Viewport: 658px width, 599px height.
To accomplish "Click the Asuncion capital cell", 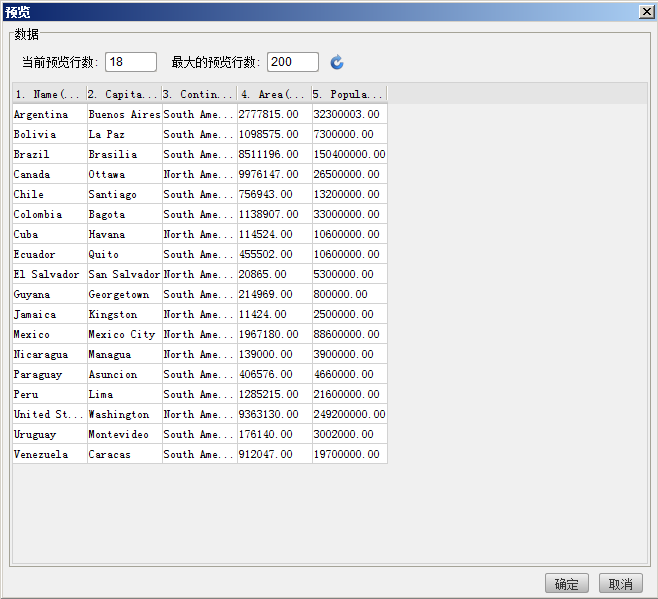I will [x=125, y=374].
